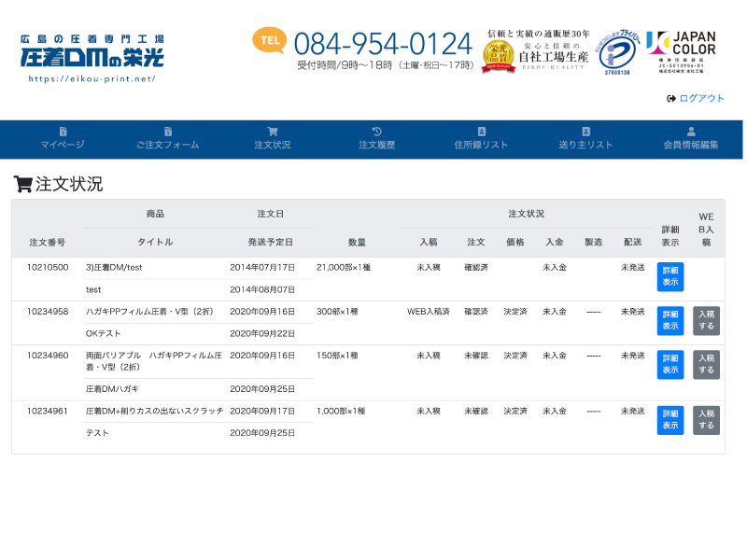The image size is (747, 560).
Task: Go to 会員情報編集 in navigation
Action: pyautogui.click(x=691, y=145)
